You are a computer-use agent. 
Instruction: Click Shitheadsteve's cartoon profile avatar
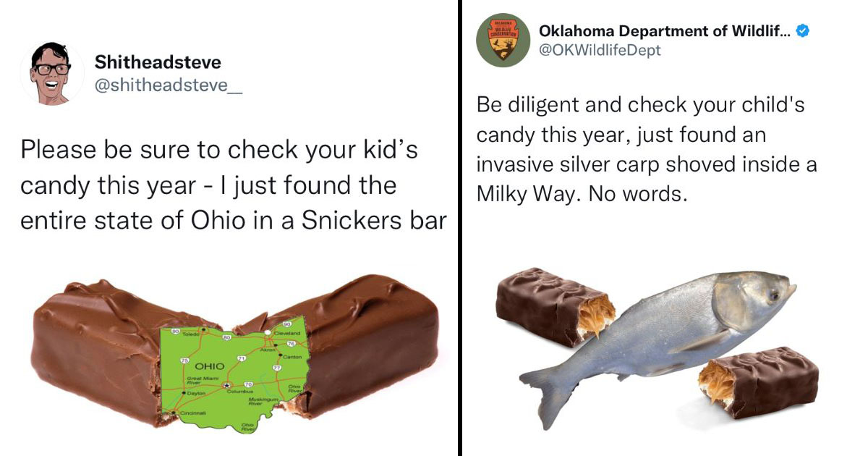tap(51, 74)
